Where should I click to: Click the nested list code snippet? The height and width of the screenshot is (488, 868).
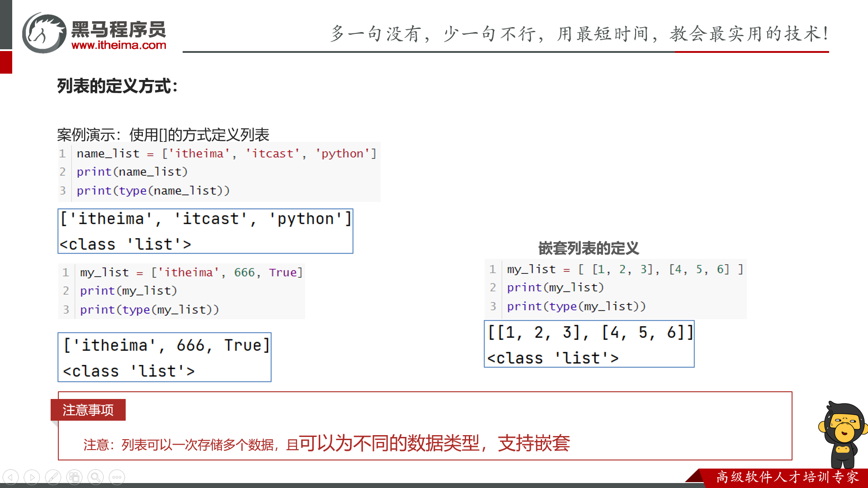click(x=615, y=288)
